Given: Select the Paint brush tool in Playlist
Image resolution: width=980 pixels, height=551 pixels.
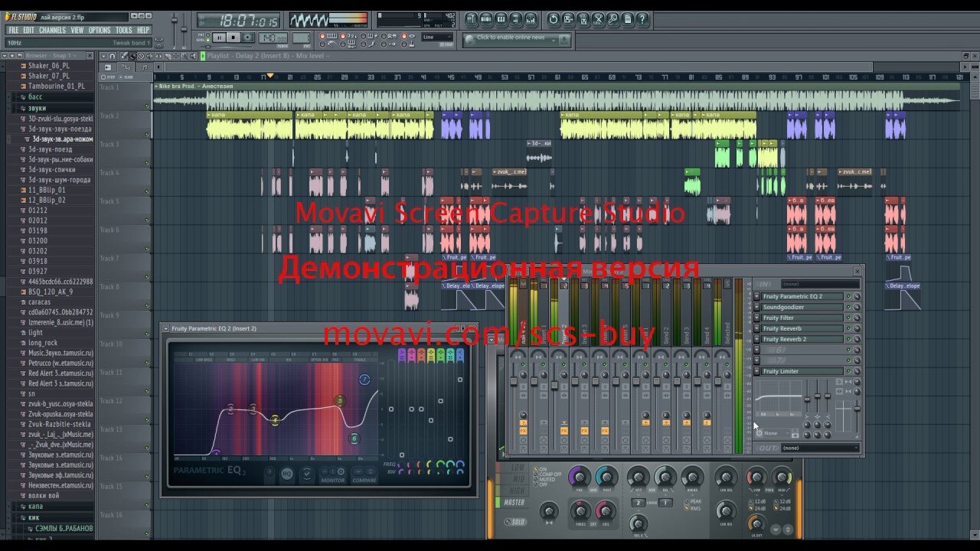Looking at the screenshot, I should point(132,56).
